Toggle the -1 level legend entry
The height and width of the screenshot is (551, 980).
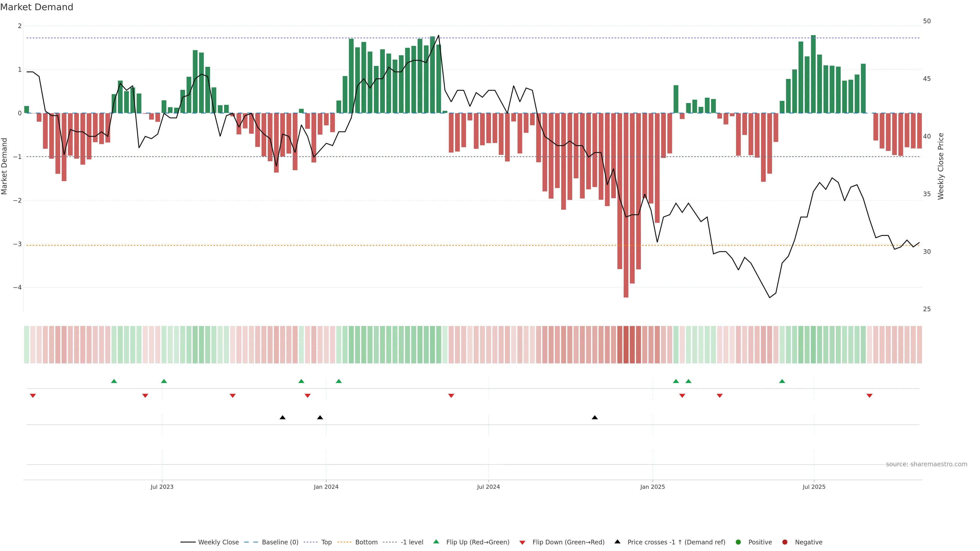point(412,542)
